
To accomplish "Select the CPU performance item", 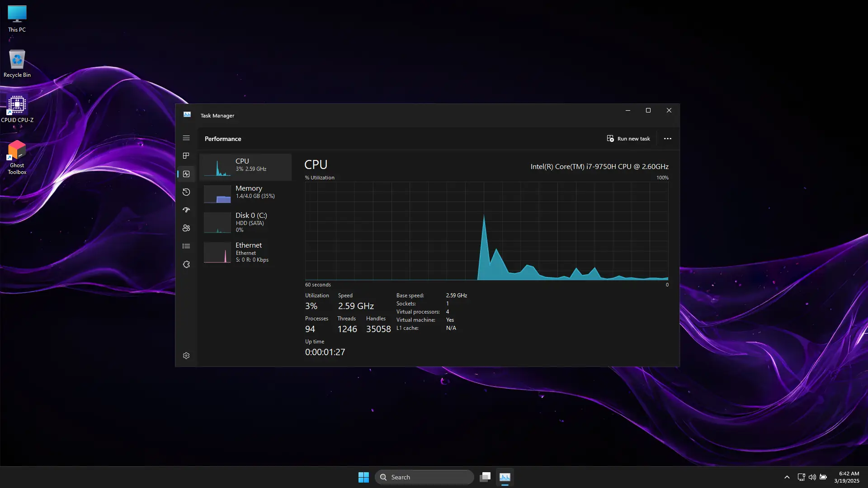I will (x=245, y=167).
